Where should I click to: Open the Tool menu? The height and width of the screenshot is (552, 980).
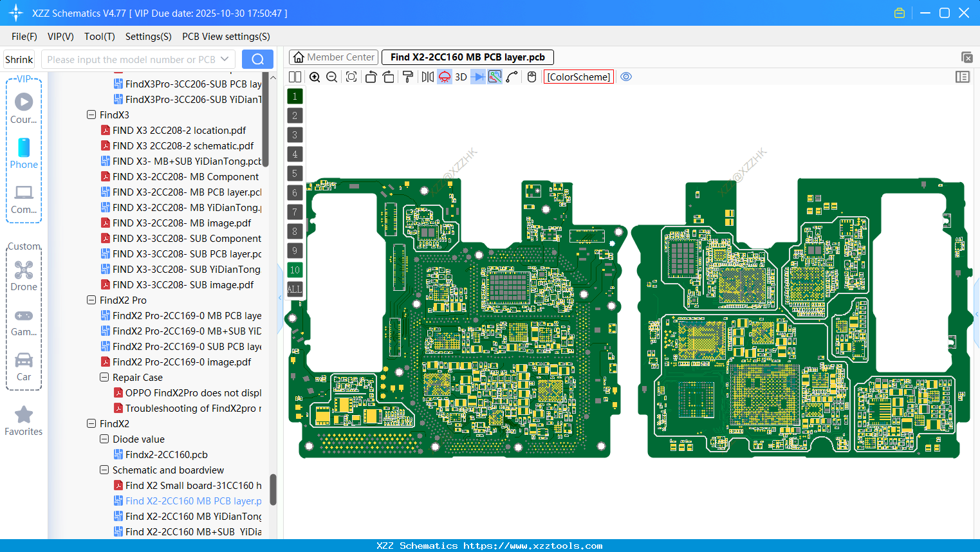(x=99, y=36)
